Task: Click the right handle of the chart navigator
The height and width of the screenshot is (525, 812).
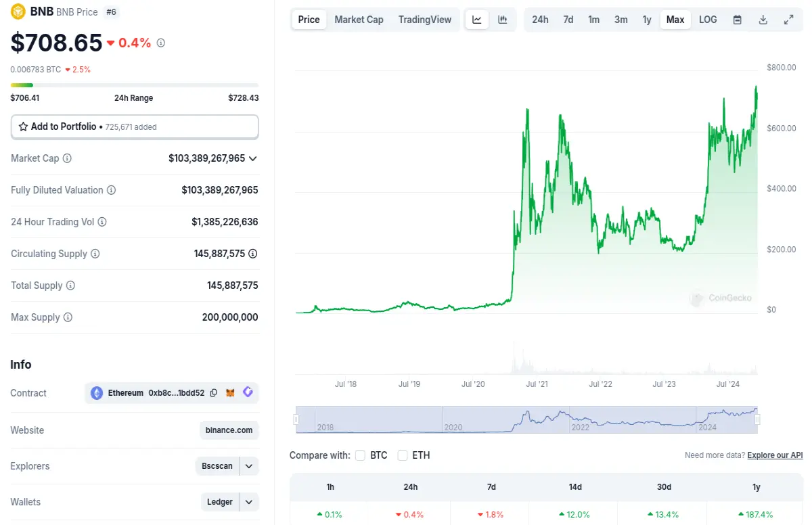Action: coord(757,420)
